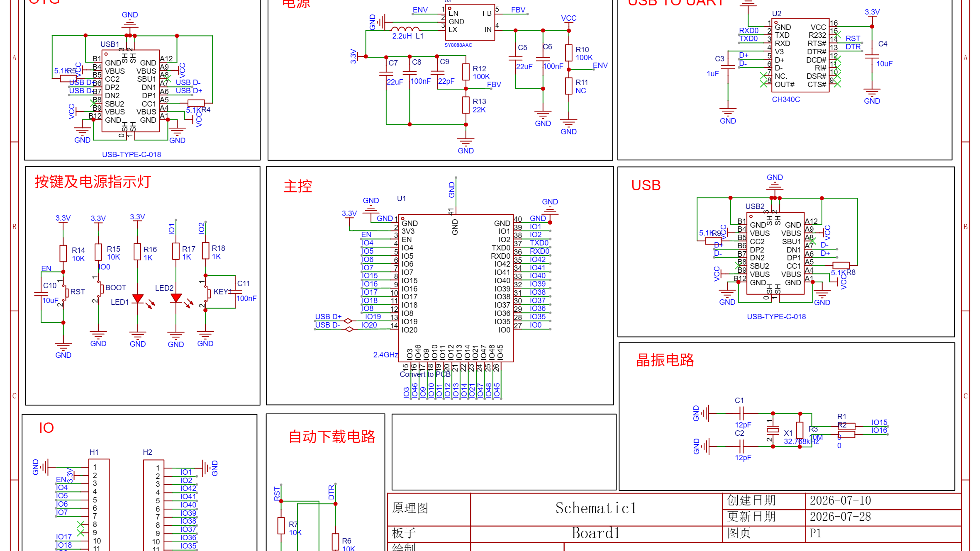
Task: Select capacitor C2 12pF
Action: click(742, 447)
